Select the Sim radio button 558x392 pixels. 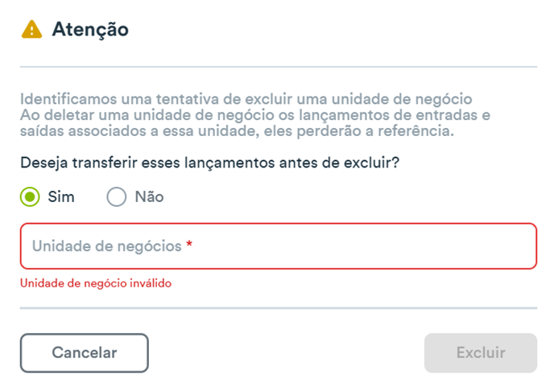(30, 196)
